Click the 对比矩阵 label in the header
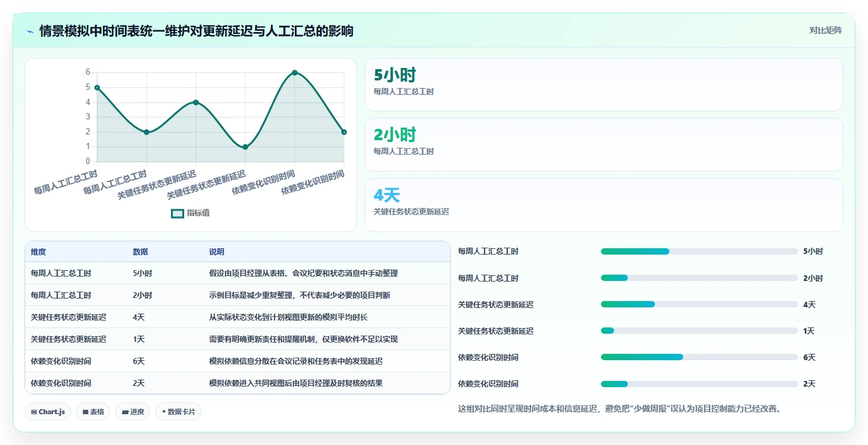This screenshot has width=868, height=445. (825, 30)
